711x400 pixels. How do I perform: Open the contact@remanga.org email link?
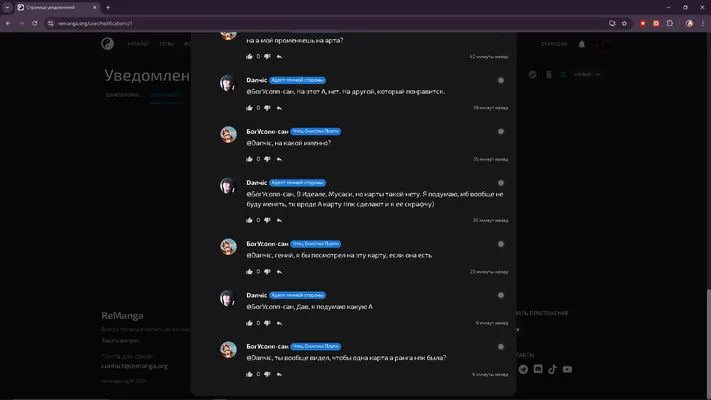(135, 366)
